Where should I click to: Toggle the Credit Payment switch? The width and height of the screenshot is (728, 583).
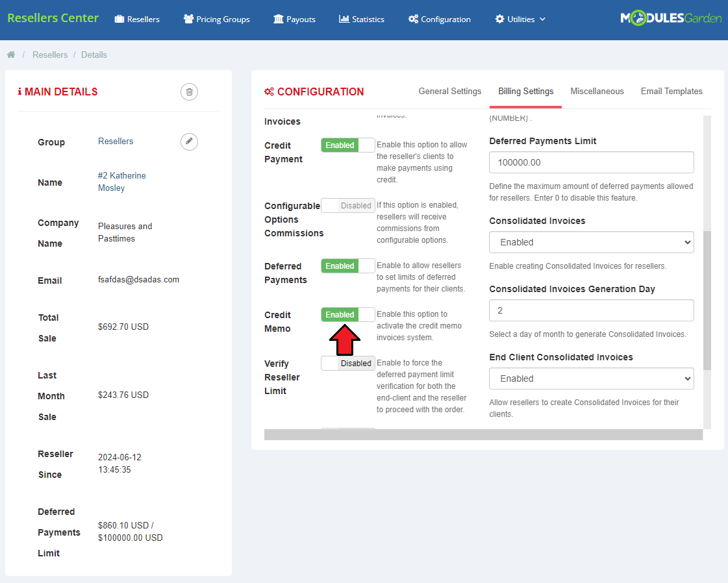coord(347,145)
